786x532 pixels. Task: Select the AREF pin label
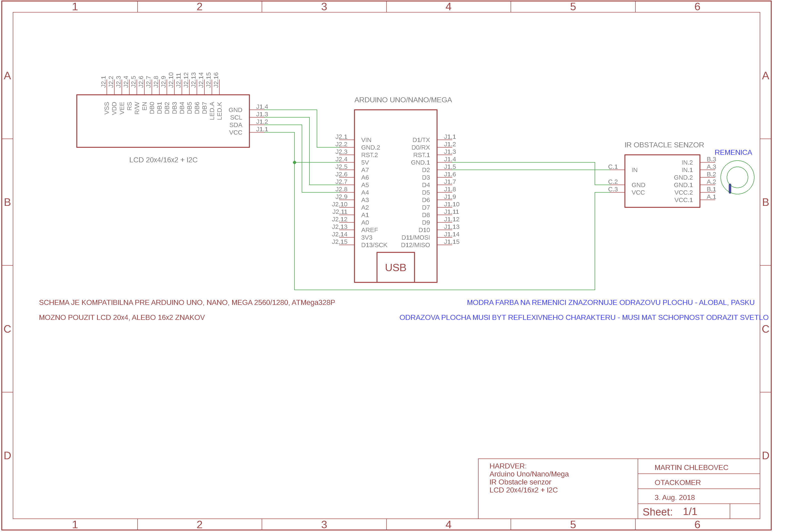(369, 230)
